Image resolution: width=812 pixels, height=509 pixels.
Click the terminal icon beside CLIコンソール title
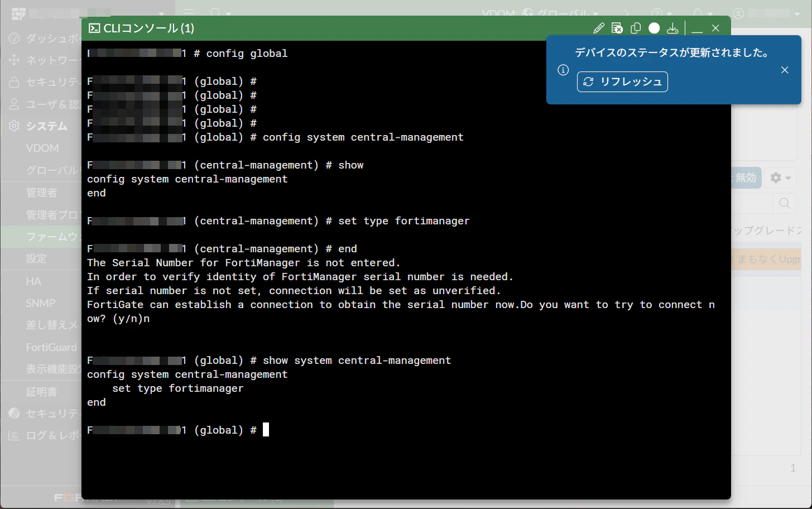pyautogui.click(x=94, y=28)
